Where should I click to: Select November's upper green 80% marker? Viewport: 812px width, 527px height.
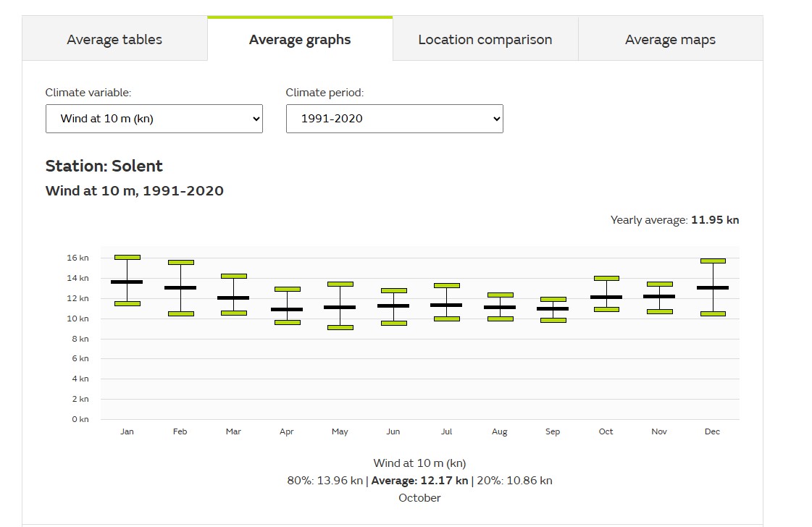coord(660,284)
